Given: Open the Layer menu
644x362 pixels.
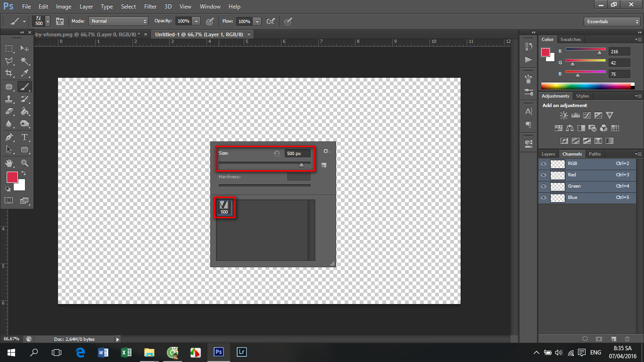Looking at the screenshot, I should click(86, 7).
